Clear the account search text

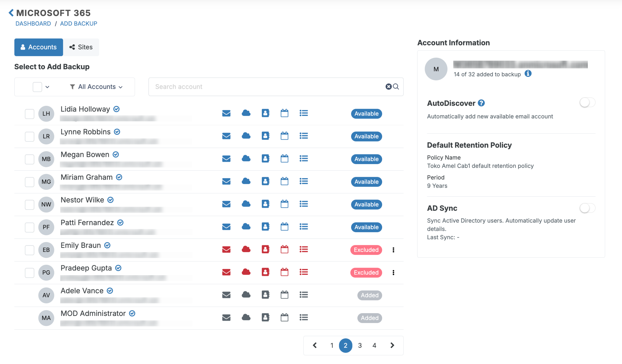[x=389, y=87]
